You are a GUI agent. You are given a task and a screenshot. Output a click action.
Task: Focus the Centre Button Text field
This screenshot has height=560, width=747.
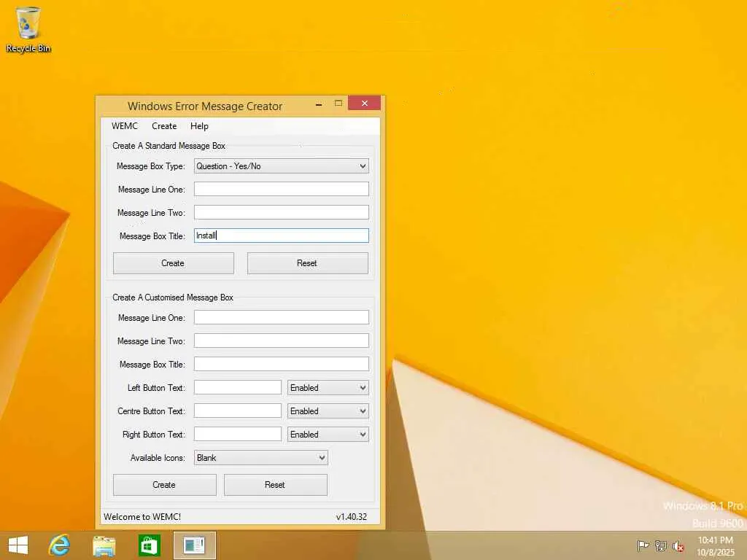click(238, 411)
